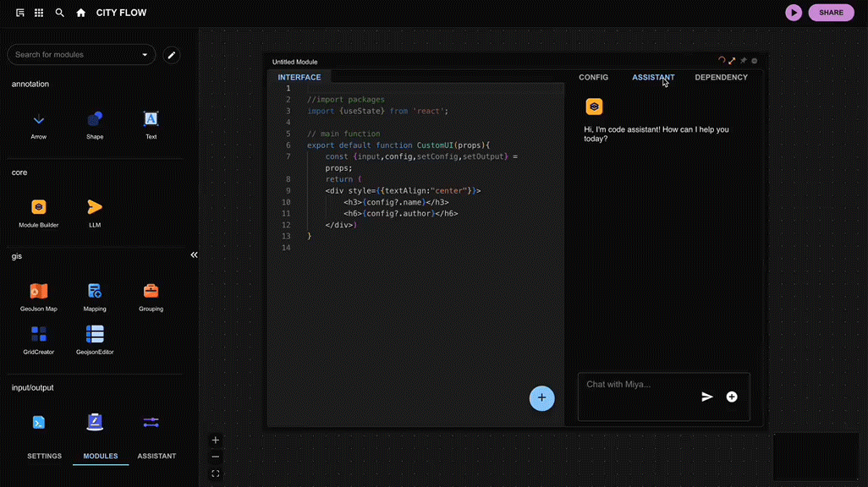Collapse the sidebar with double chevron
Viewport: 868px width, 487px height.
(194, 255)
